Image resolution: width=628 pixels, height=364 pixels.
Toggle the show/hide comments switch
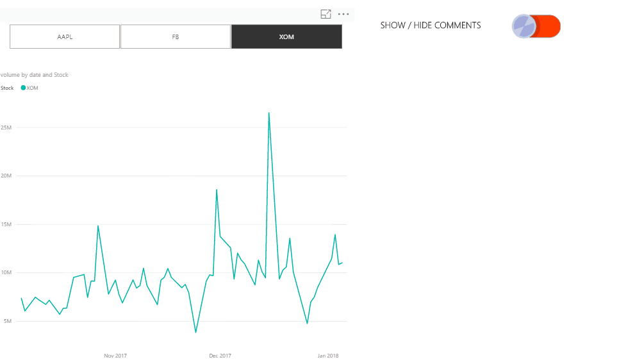(x=536, y=26)
